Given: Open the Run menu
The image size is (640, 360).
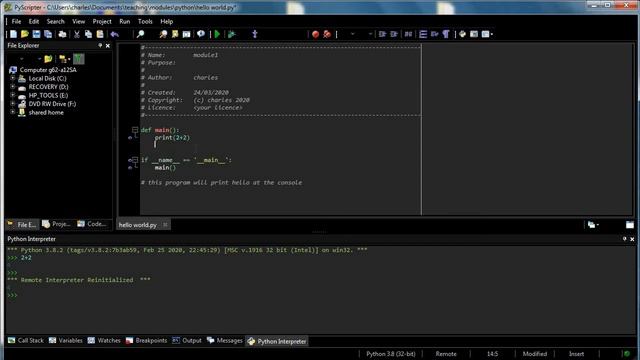Looking at the screenshot, I should [x=124, y=21].
